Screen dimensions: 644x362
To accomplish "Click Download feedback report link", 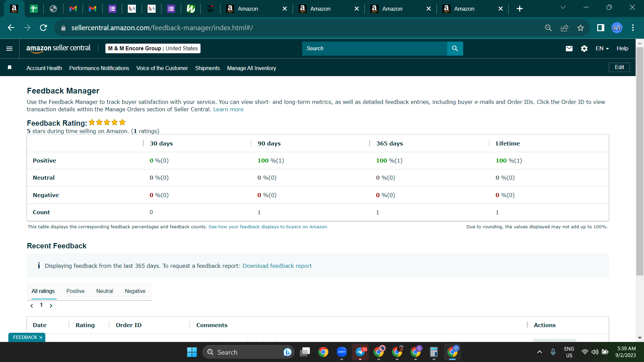I will click(277, 266).
